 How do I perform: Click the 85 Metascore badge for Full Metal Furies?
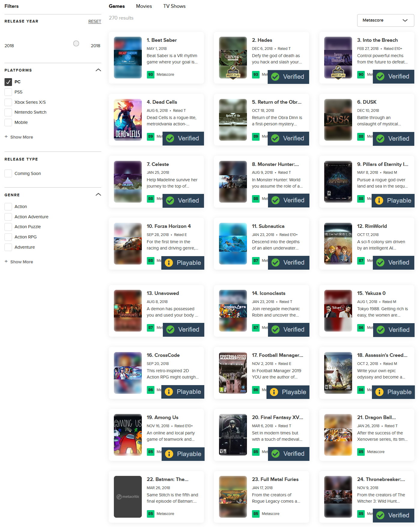click(256, 514)
